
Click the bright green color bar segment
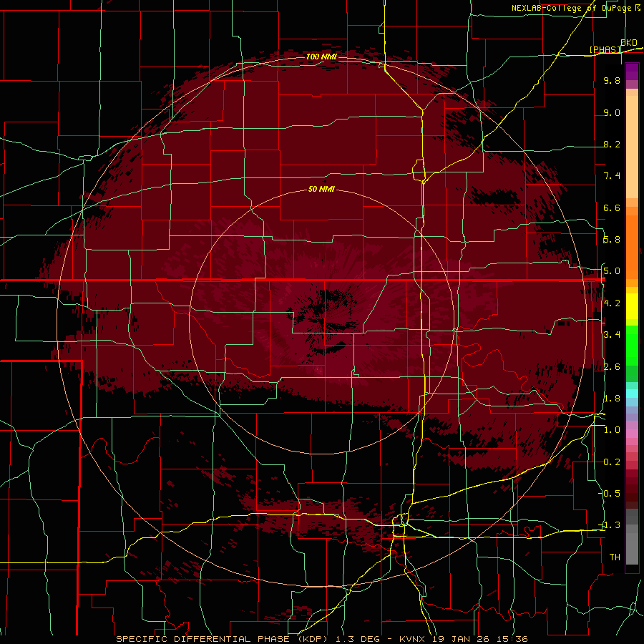632,345
